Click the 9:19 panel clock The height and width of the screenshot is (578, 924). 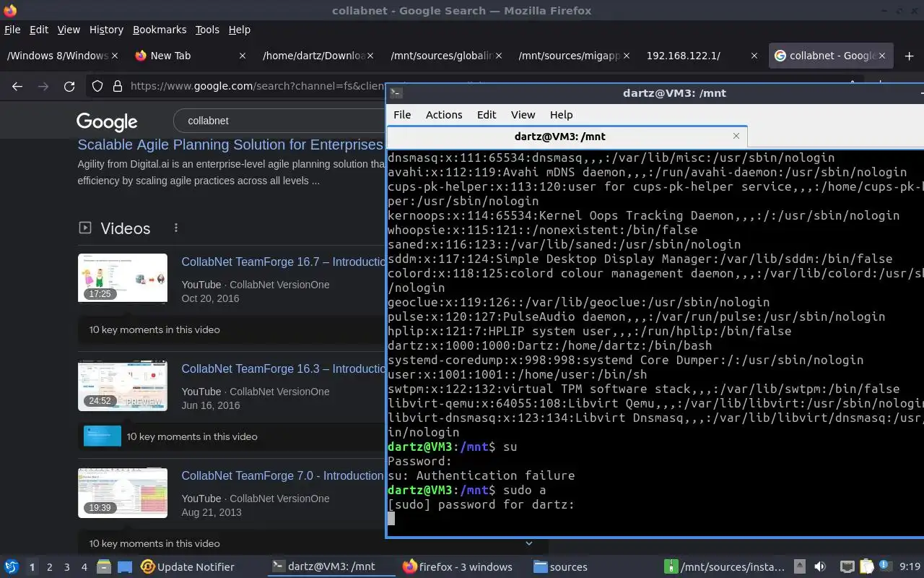point(910,567)
